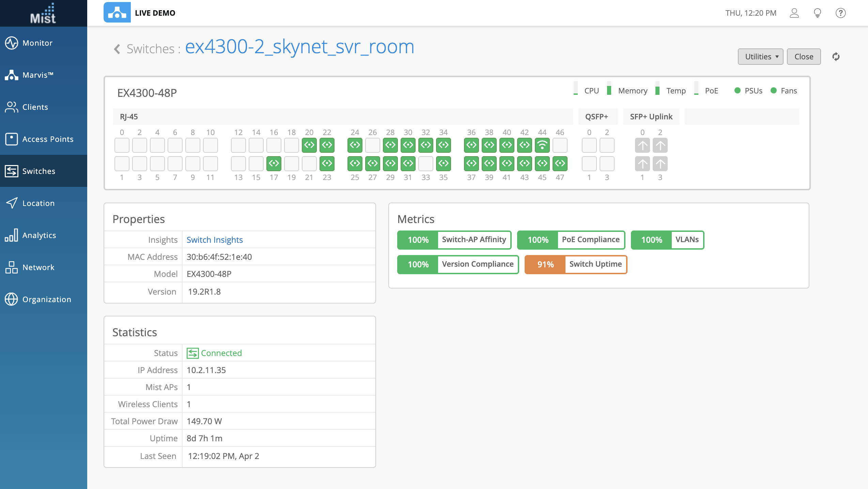This screenshot has height=489, width=868.
Task: Click the refresh icon next to Close
Action: pyautogui.click(x=836, y=57)
